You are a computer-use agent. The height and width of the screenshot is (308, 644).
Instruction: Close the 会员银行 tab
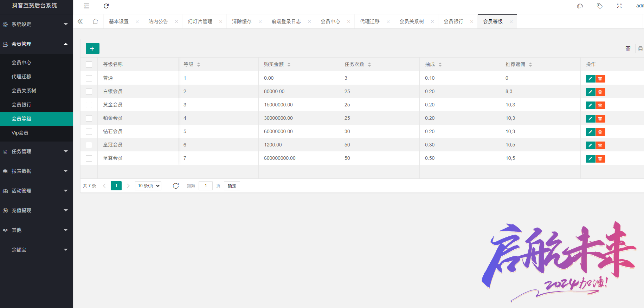click(x=472, y=21)
